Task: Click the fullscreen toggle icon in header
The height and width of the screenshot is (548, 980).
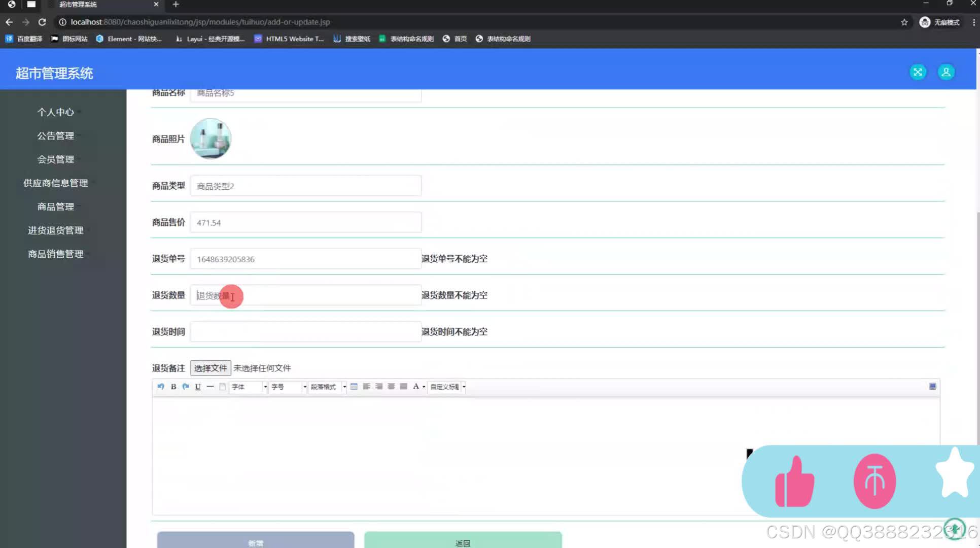Action: point(918,72)
